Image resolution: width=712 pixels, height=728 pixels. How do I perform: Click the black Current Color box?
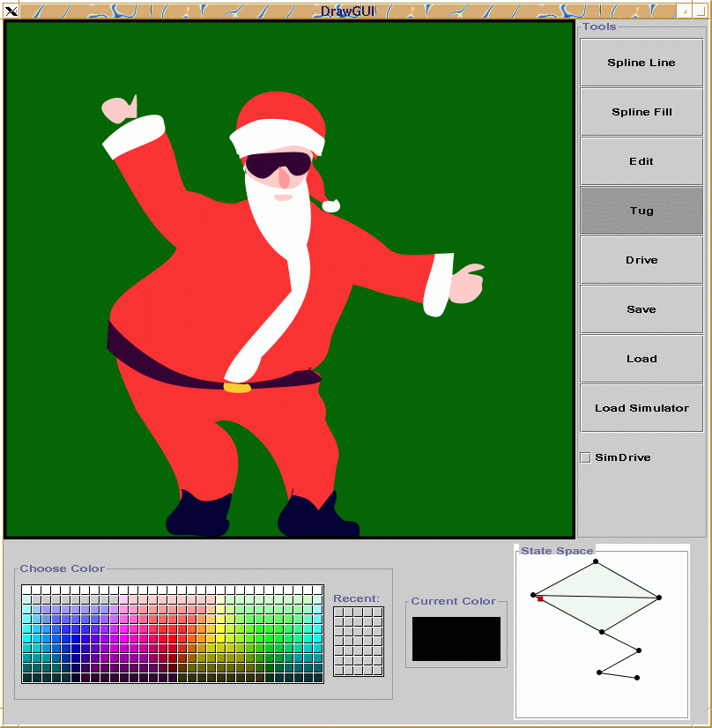pyautogui.click(x=456, y=639)
